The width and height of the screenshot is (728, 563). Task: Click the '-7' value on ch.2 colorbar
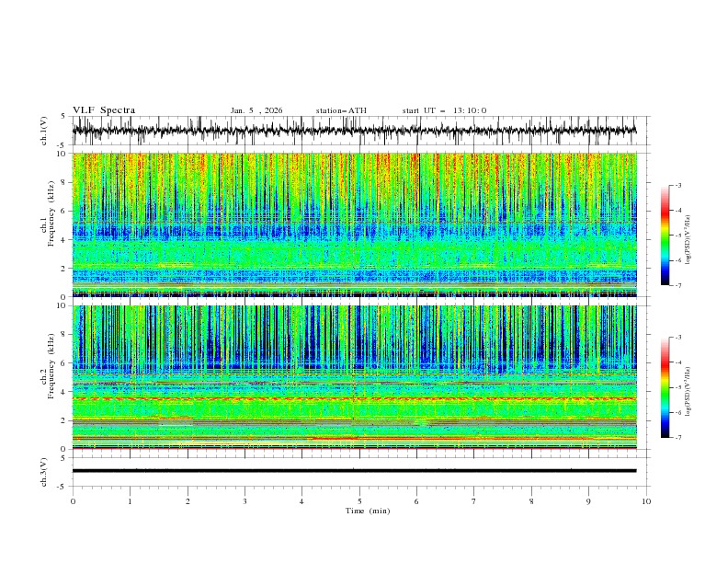point(677,438)
